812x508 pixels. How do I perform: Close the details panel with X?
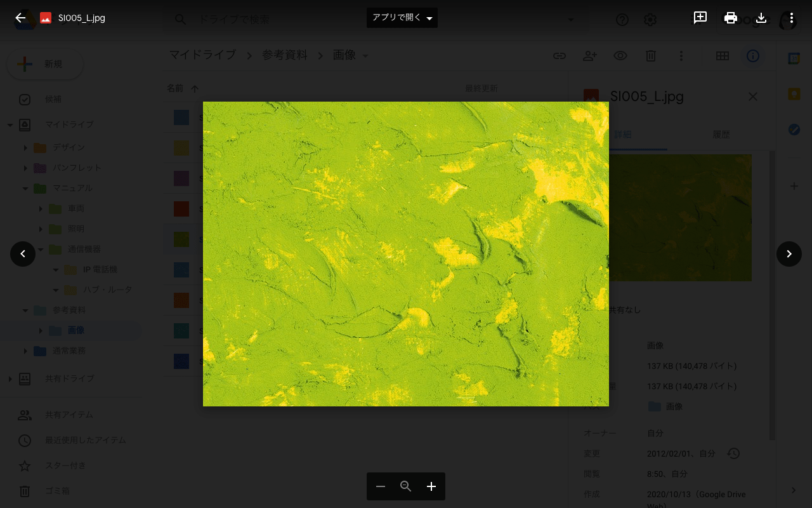(753, 97)
